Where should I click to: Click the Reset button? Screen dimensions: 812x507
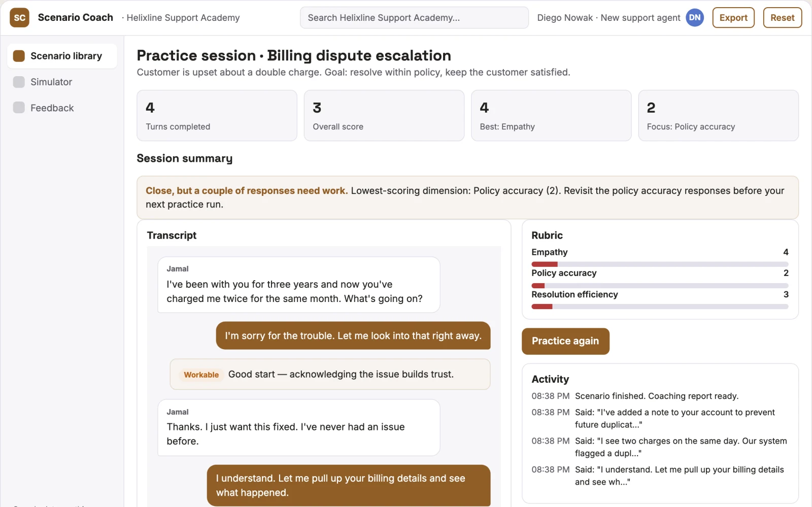(782, 18)
